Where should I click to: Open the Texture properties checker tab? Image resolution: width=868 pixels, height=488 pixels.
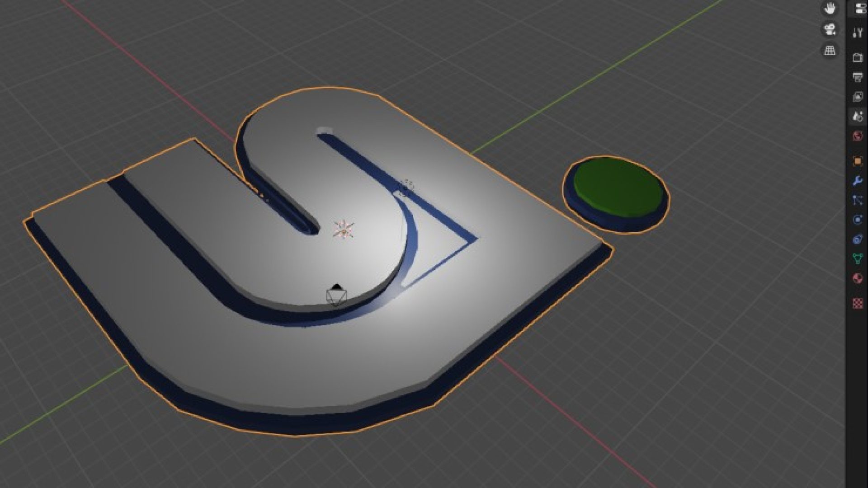[x=858, y=303]
